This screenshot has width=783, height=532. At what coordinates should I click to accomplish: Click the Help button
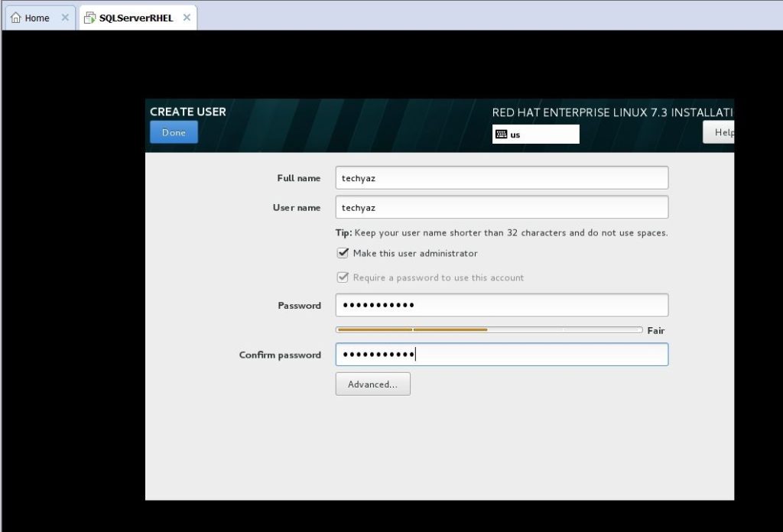720,132
